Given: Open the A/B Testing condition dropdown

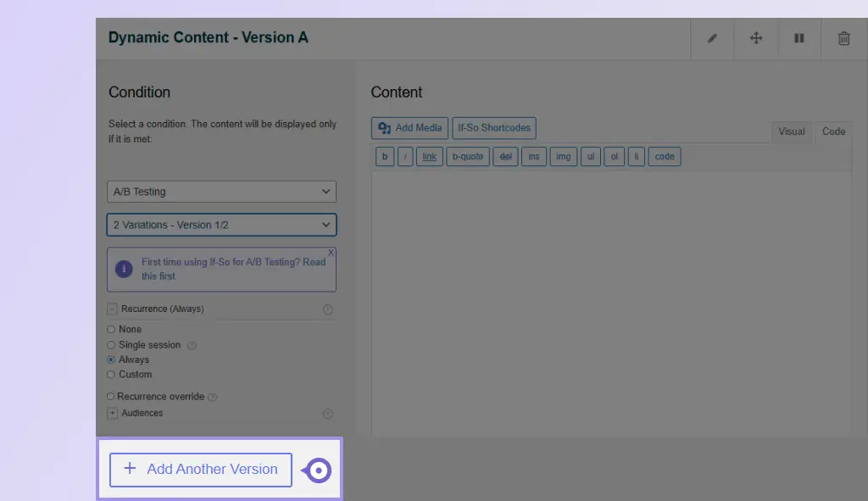Looking at the screenshot, I should (221, 192).
